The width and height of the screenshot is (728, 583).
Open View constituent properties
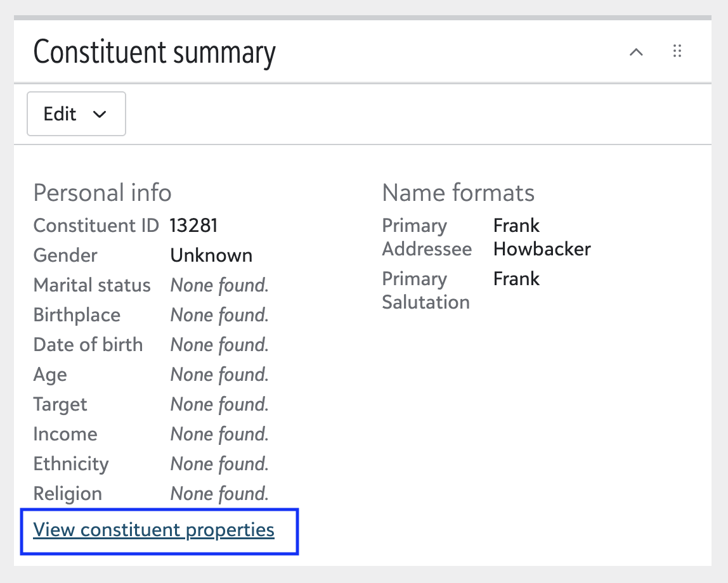153,530
